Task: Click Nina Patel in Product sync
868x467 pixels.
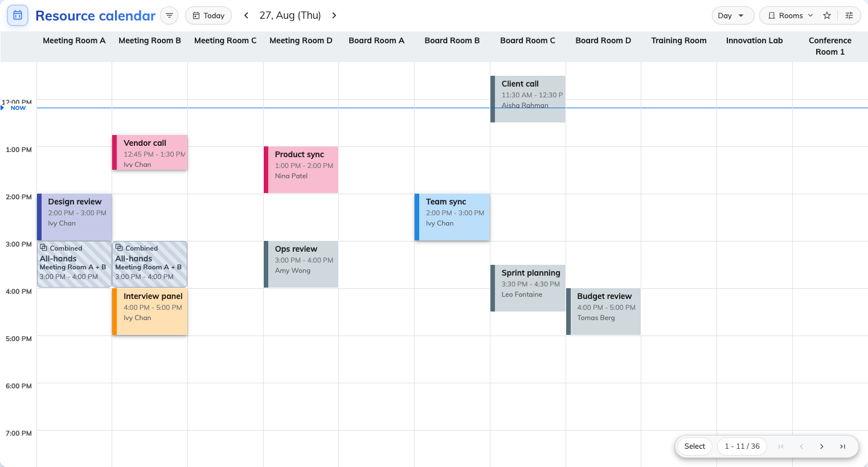Action: (x=291, y=176)
